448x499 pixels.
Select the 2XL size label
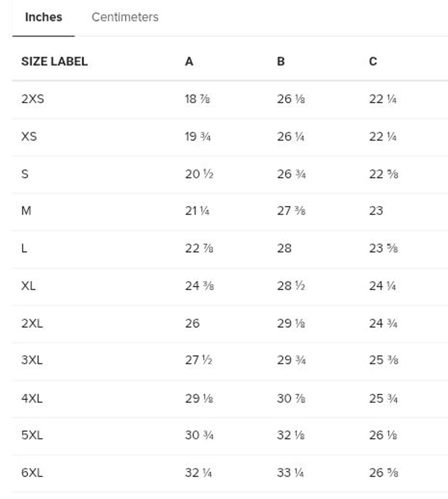[x=32, y=323]
